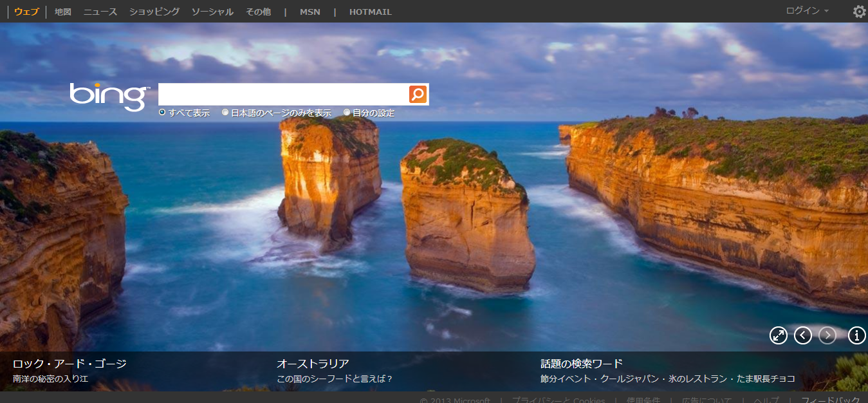
Task: Click into the Bing search box
Action: (x=283, y=95)
